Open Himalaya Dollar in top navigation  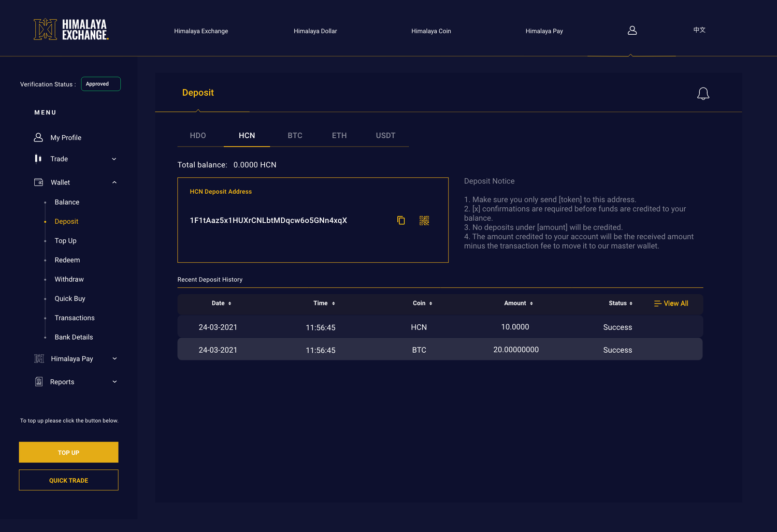point(315,31)
